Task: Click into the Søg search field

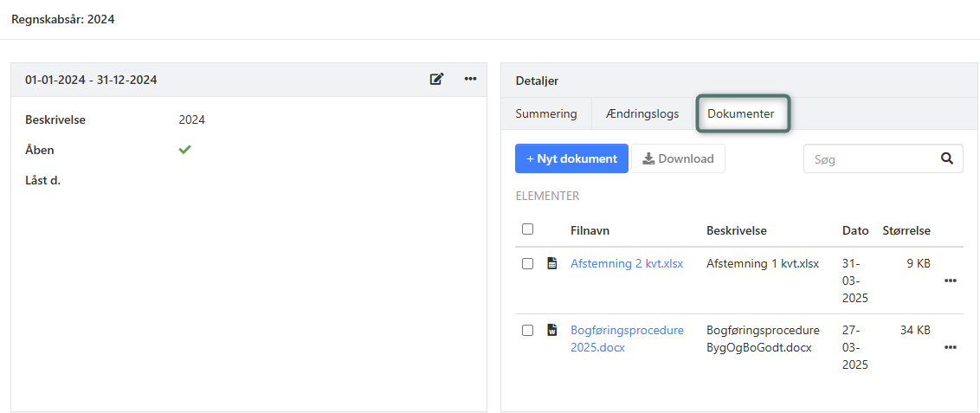Action: 870,158
